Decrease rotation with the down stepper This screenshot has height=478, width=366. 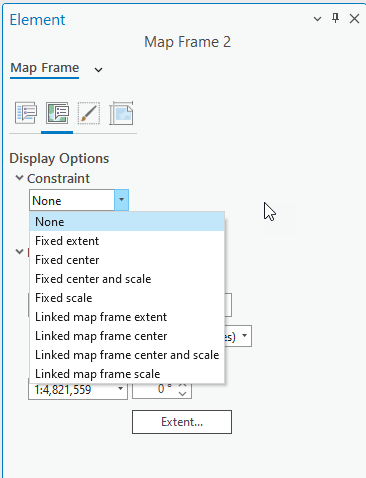[x=182, y=394]
